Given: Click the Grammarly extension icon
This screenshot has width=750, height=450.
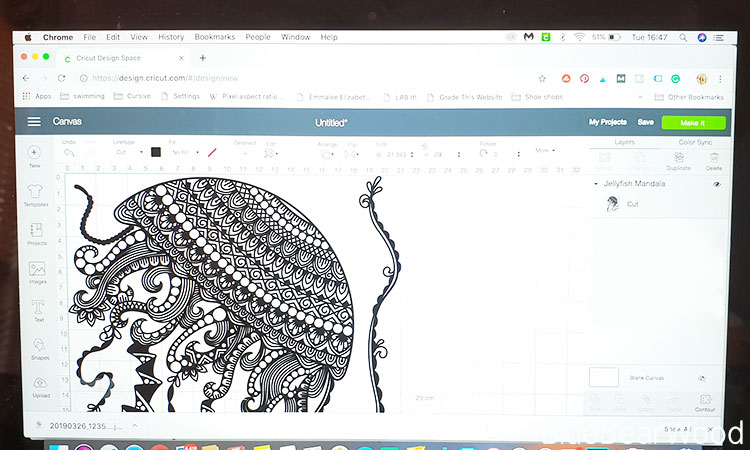Looking at the screenshot, I should pos(675,78).
